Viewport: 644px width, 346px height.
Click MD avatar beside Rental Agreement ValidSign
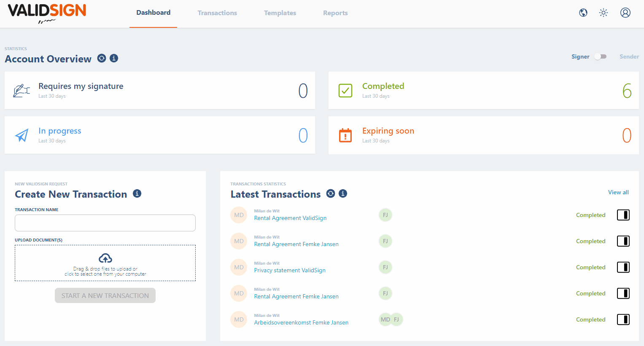click(x=239, y=215)
